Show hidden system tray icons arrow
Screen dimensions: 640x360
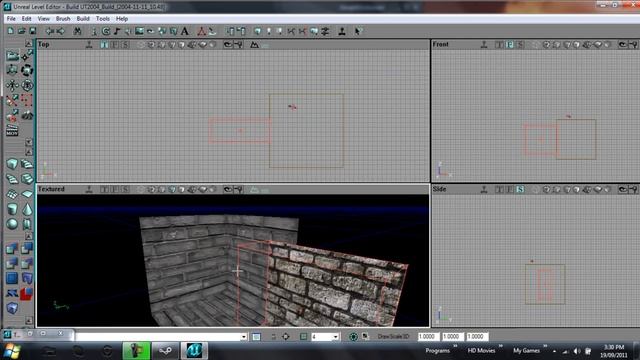tap(554, 351)
